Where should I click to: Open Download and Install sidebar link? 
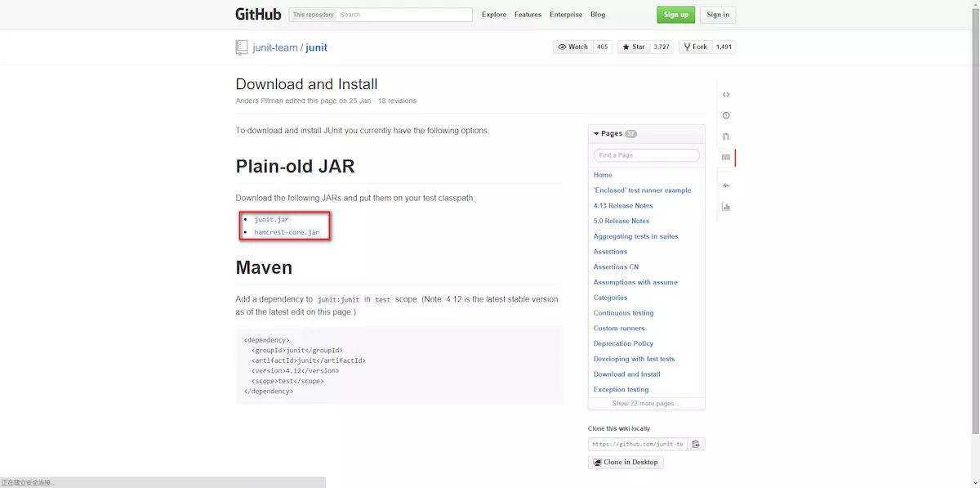coord(627,374)
